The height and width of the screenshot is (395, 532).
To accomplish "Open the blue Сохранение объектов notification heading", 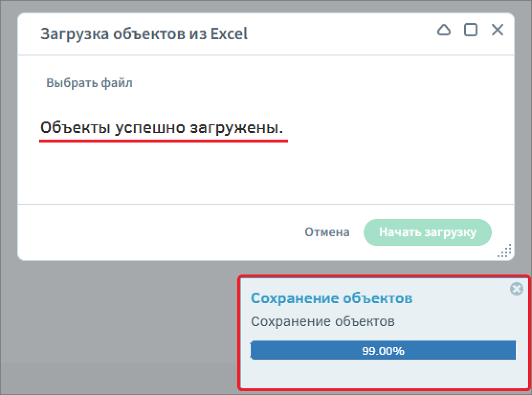I will point(332,298).
